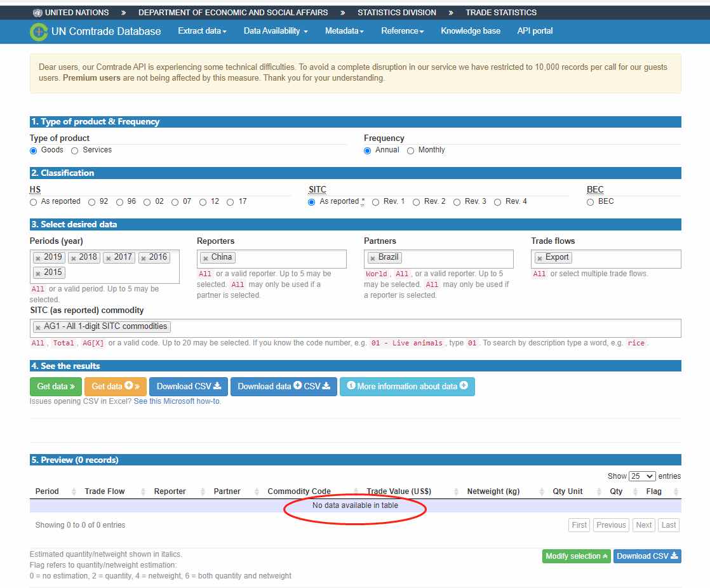
Task: Sort table by Flag column
Action: pyautogui.click(x=660, y=491)
